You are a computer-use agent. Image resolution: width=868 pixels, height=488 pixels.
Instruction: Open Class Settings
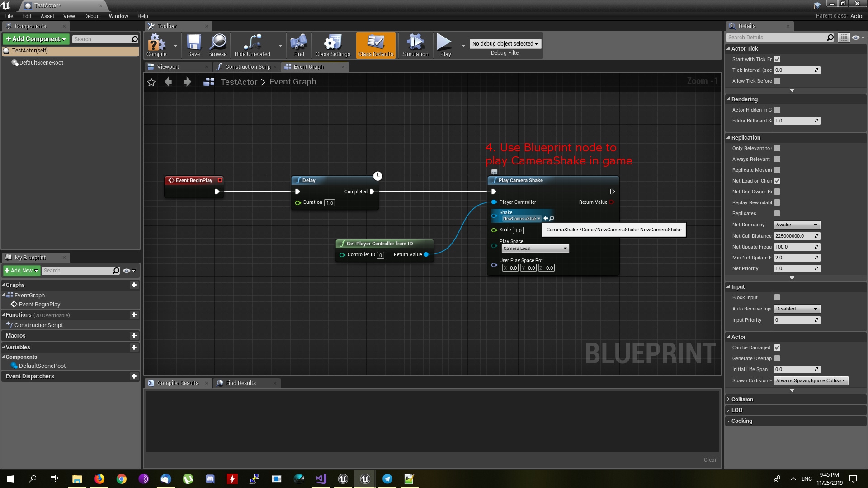(x=332, y=44)
